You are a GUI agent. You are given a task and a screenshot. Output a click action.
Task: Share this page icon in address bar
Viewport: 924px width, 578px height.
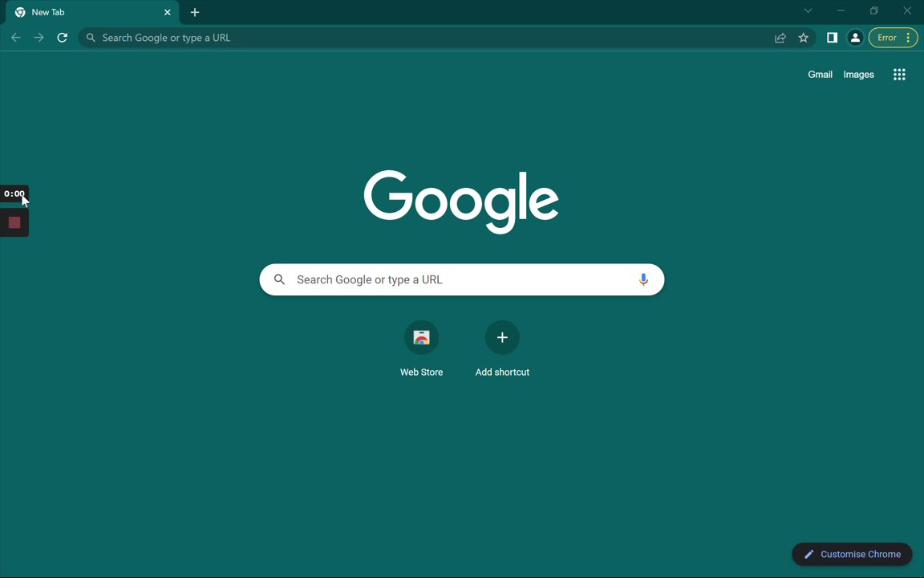click(x=780, y=38)
